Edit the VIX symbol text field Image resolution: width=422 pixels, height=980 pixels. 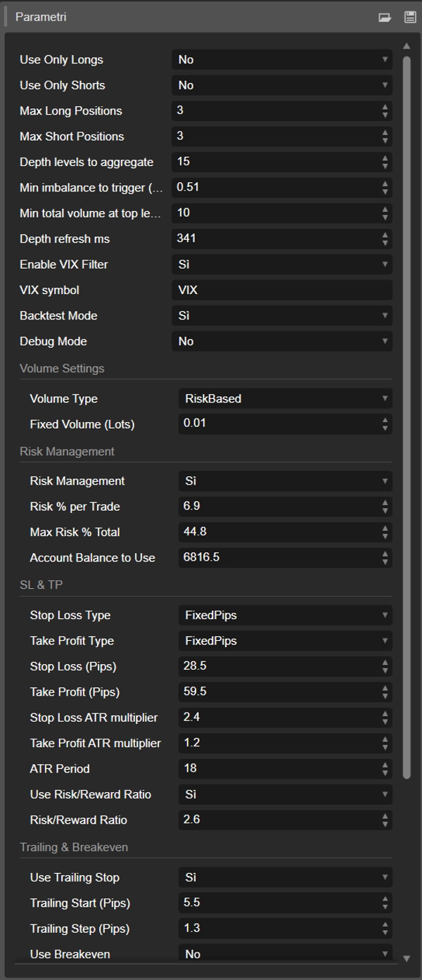click(x=281, y=290)
